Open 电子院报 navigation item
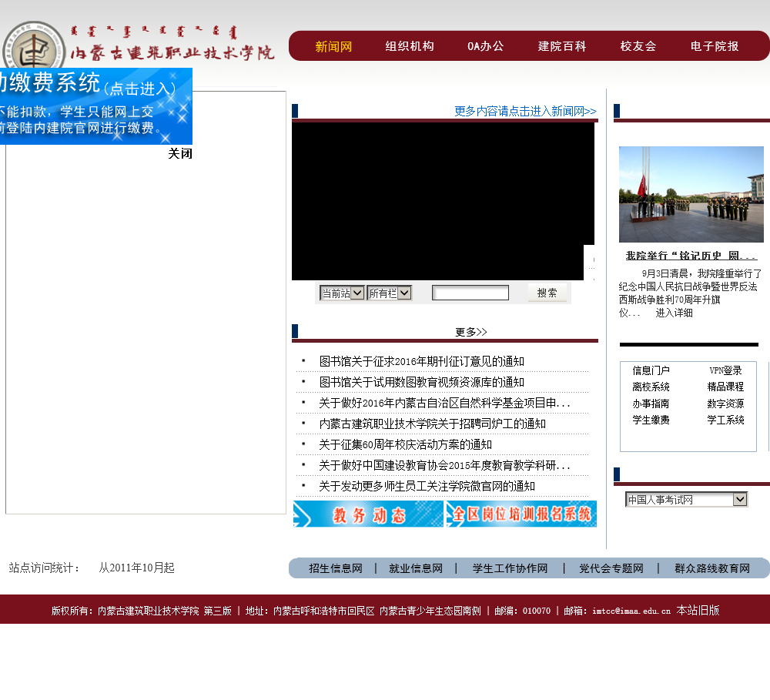Viewport: 770px width, 700px height. tap(715, 46)
